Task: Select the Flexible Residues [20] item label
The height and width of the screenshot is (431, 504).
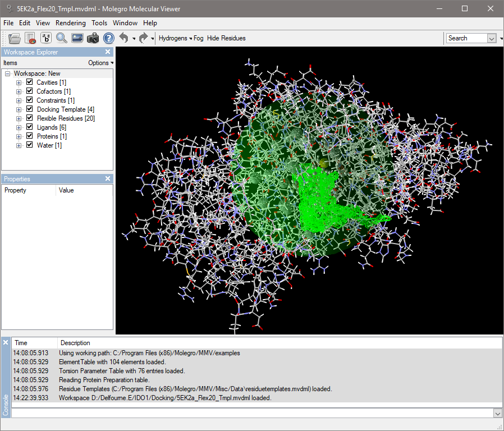Action: click(66, 118)
